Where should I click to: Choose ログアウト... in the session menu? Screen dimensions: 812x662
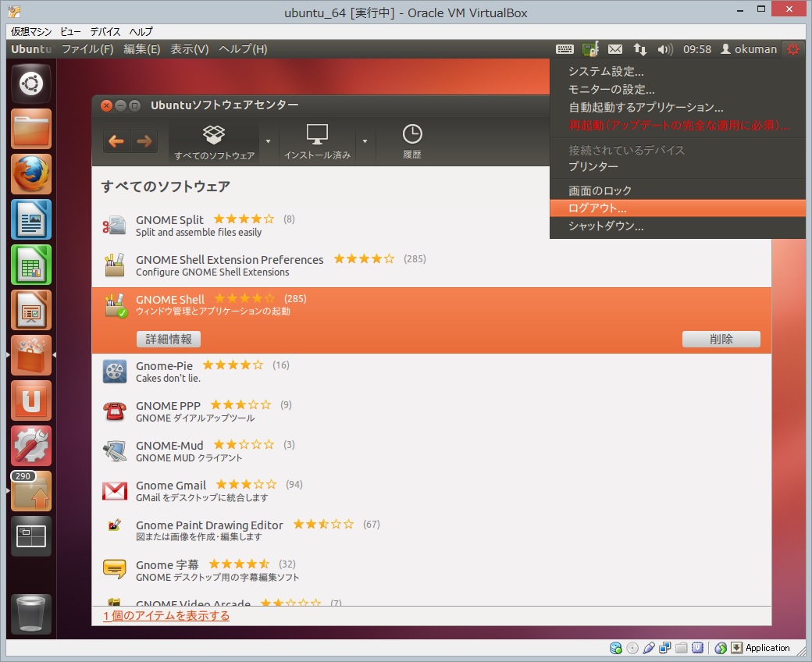click(678, 208)
